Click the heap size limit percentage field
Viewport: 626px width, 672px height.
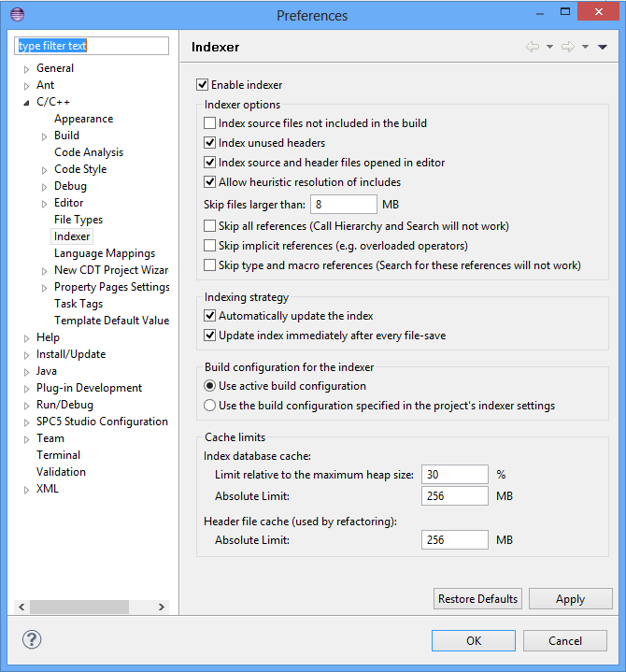tap(455, 475)
